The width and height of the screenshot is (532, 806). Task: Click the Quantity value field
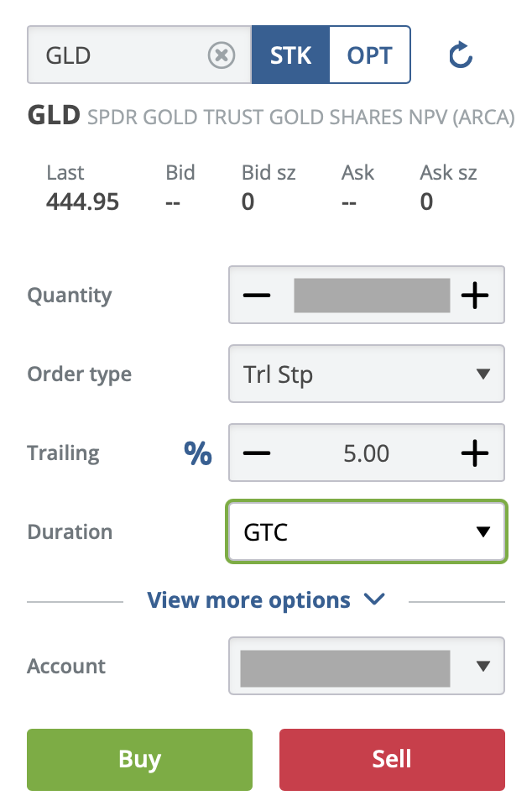pyautogui.click(x=372, y=296)
